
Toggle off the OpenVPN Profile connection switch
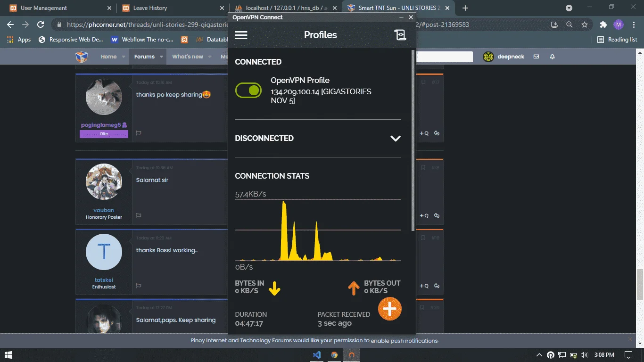point(248,90)
